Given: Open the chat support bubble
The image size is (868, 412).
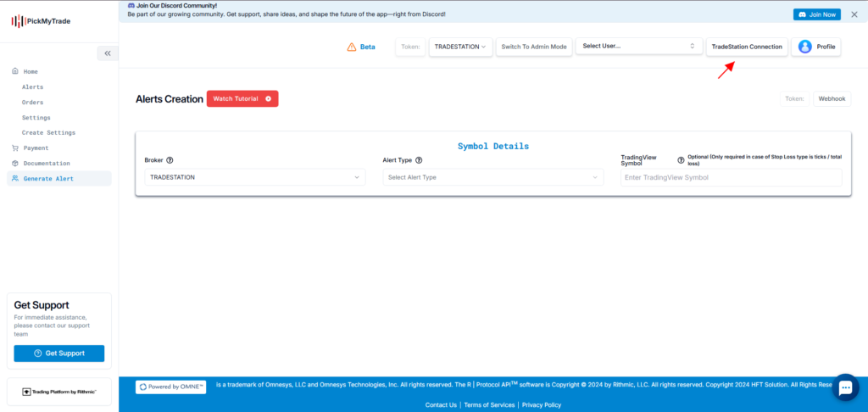Looking at the screenshot, I should point(845,387).
